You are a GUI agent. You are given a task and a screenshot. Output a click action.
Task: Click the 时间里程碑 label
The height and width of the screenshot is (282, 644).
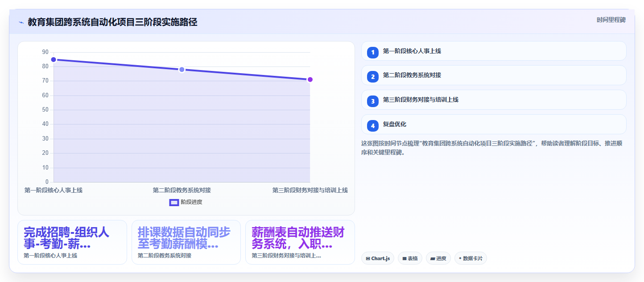click(611, 20)
